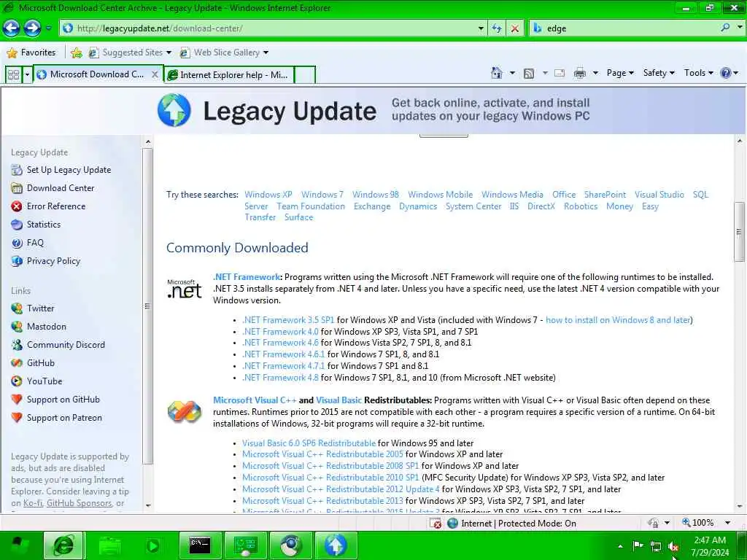Image resolution: width=747 pixels, height=560 pixels.
Task: Click the Action Center flag tray icon
Action: (x=638, y=545)
